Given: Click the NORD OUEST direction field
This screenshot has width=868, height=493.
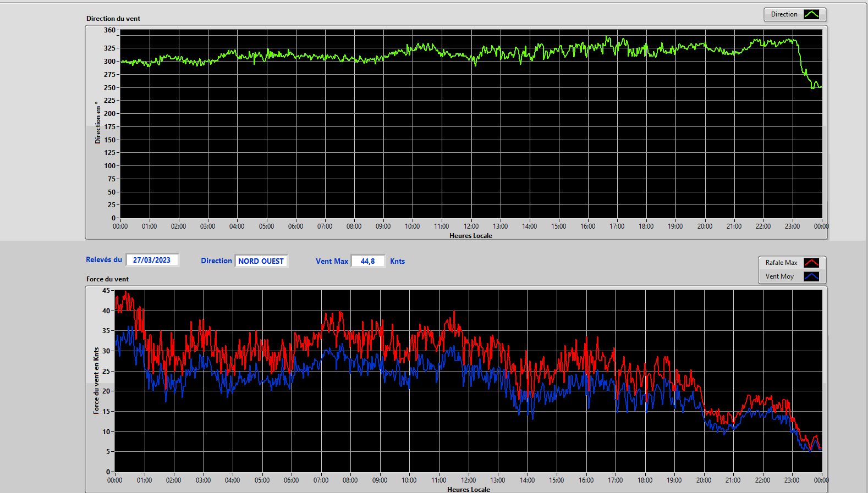Looking at the screenshot, I should click(x=261, y=261).
